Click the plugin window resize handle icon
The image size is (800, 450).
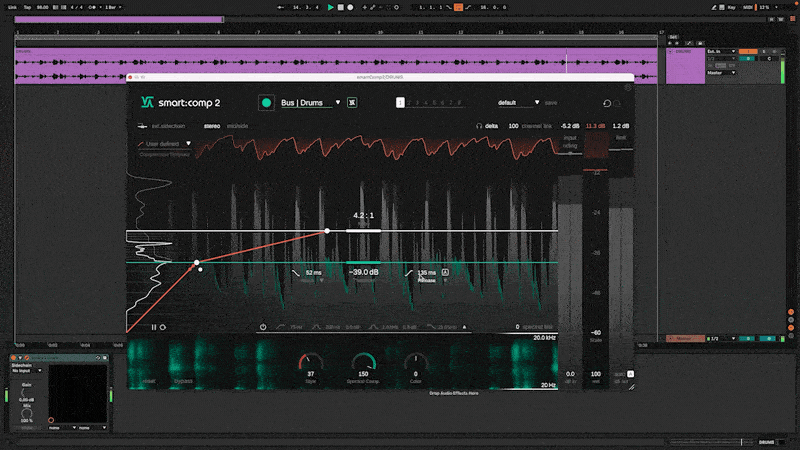[x=631, y=387]
